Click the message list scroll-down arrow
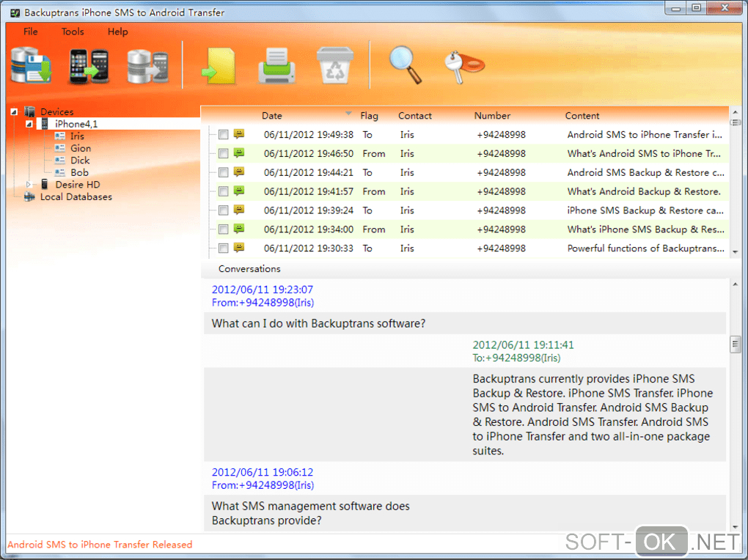Viewport: 748px width, 560px height. click(x=735, y=252)
